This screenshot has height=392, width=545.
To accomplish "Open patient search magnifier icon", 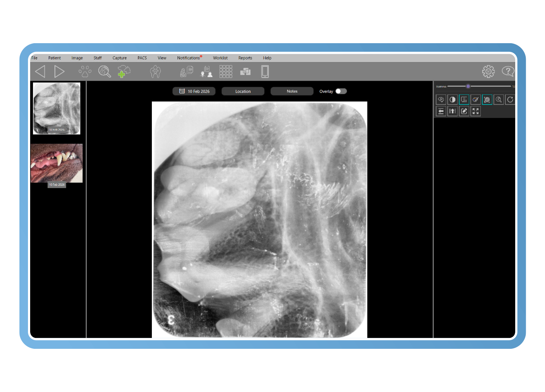I will pyautogui.click(x=105, y=72).
